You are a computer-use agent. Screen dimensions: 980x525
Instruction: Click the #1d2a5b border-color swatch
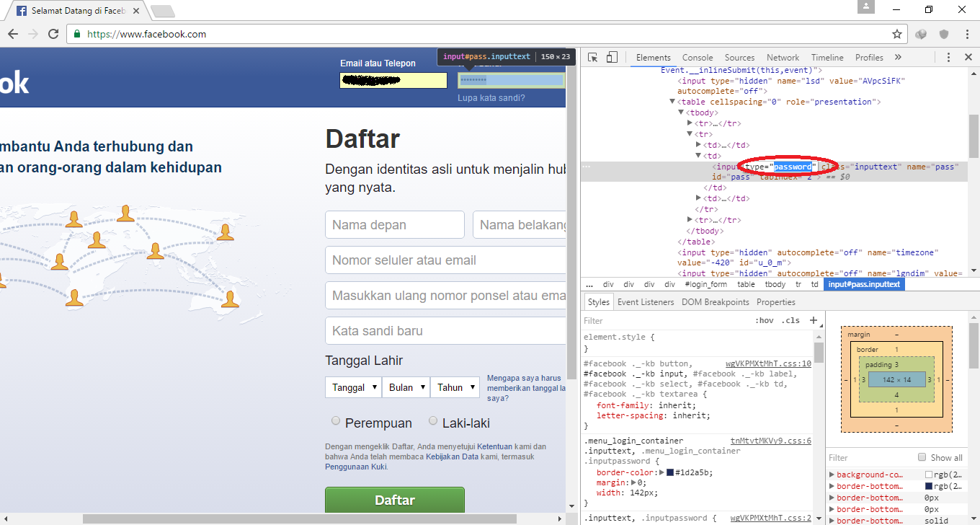tap(670, 472)
